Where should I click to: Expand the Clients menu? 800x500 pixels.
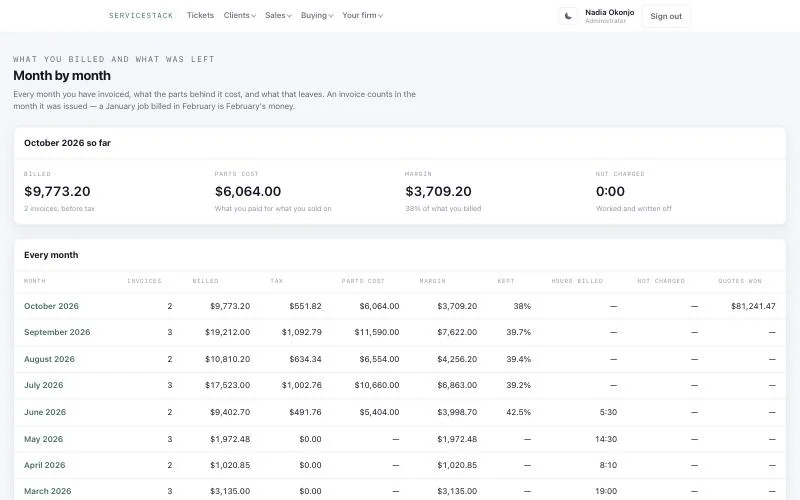click(239, 15)
